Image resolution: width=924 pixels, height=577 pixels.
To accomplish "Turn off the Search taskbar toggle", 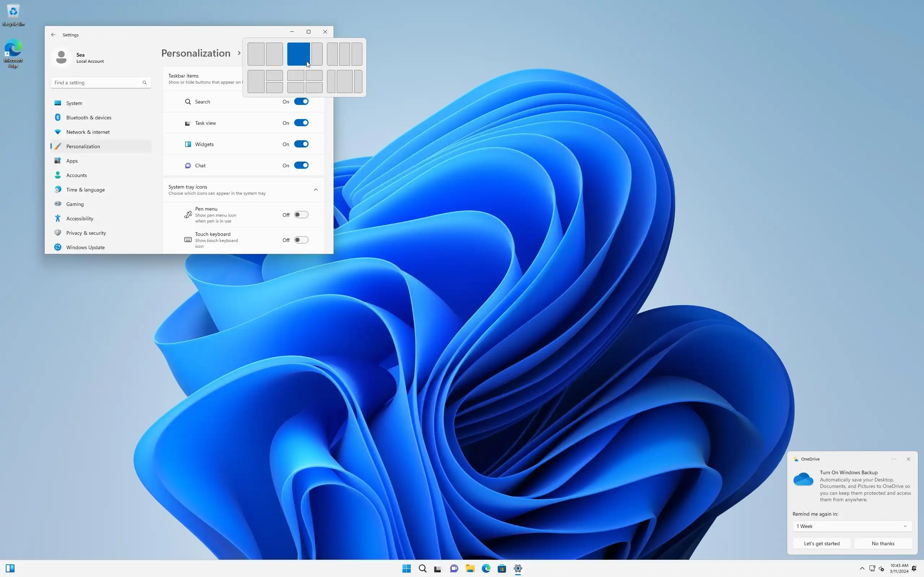I will (301, 101).
